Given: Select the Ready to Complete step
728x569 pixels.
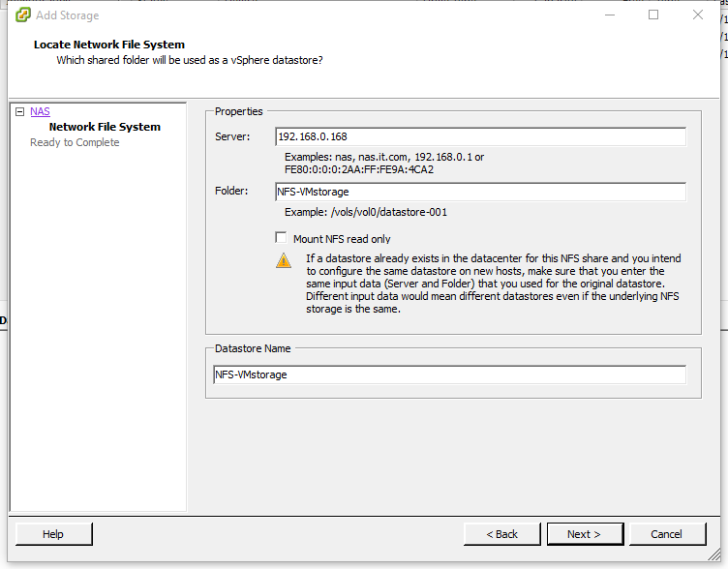Looking at the screenshot, I should coord(75,142).
